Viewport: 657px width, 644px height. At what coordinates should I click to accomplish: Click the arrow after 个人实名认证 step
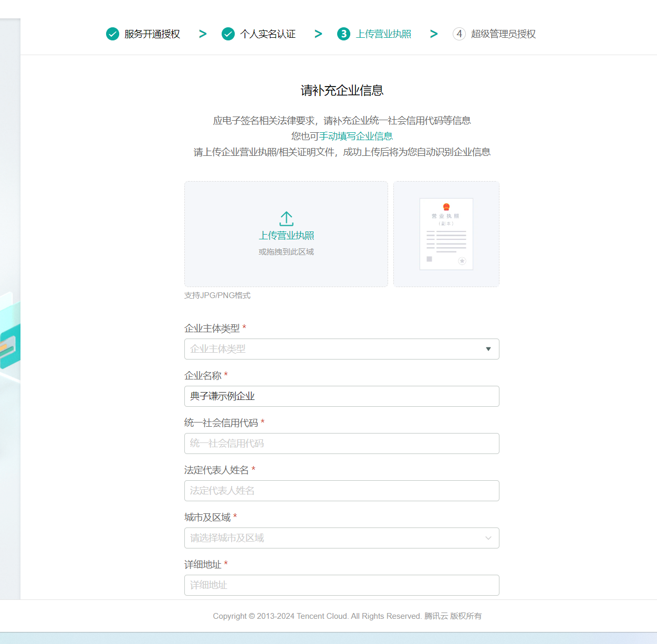(318, 34)
